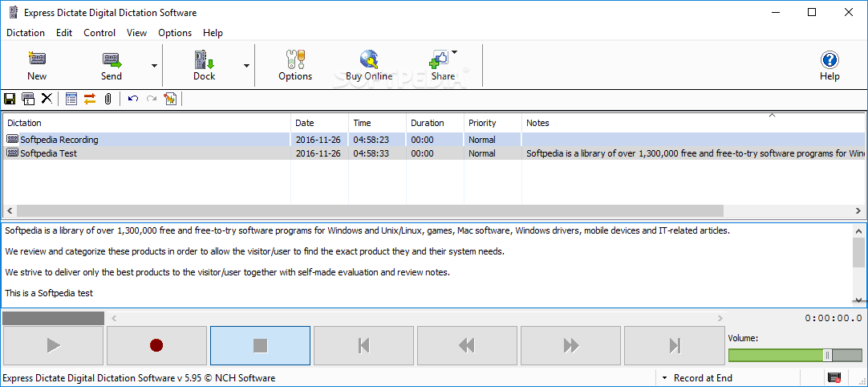Viewport: 868px width, 387px height.
Task: Open the Help menu
Action: [x=213, y=33]
